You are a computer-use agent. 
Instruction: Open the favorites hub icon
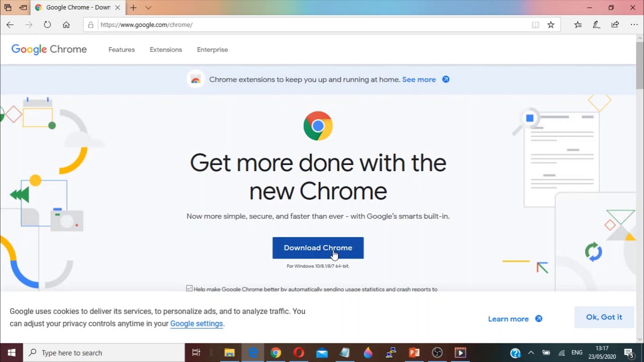tap(578, 25)
